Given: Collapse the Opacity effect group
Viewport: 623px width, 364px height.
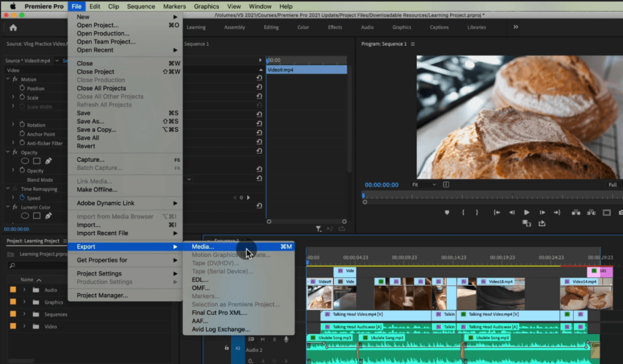Looking at the screenshot, I should (7, 152).
